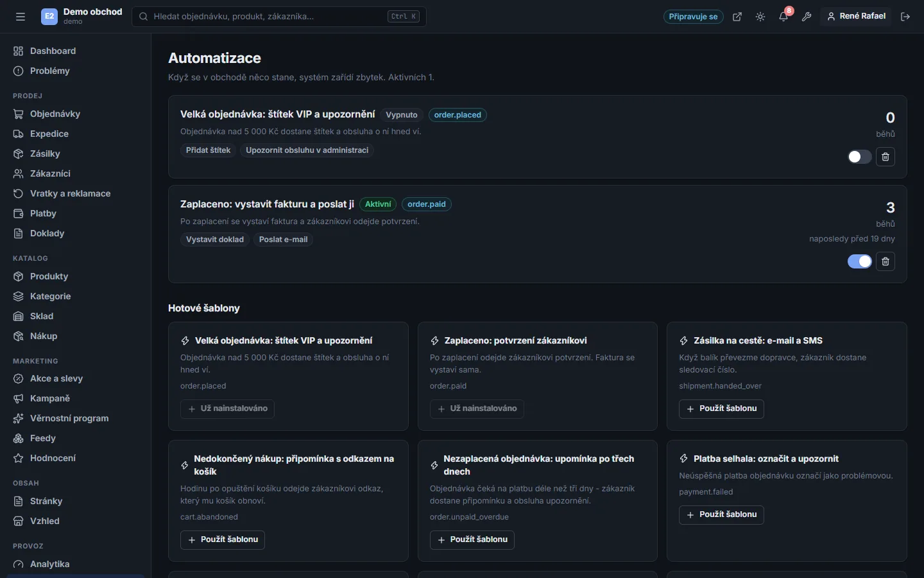The image size is (924, 578).
Task: Open Akce a slevy
Action: point(76,378)
